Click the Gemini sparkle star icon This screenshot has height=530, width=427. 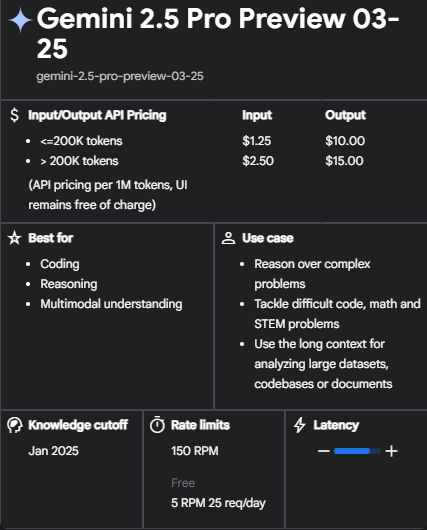[x=20, y=20]
